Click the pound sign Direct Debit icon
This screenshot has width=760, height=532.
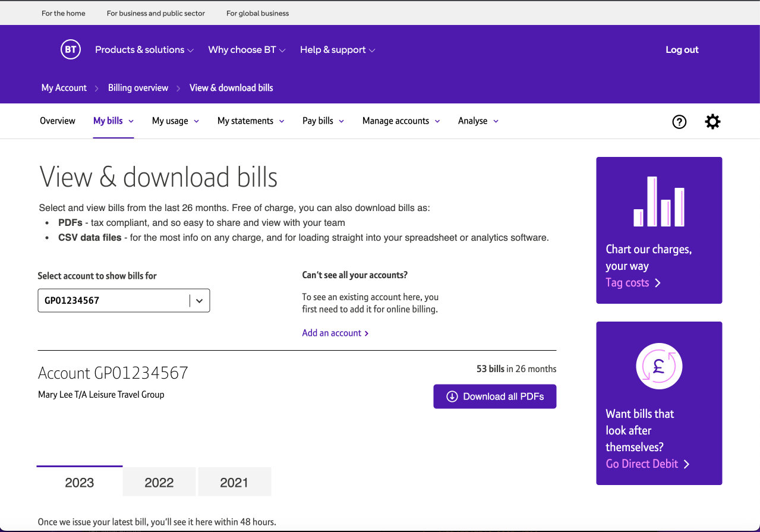(659, 366)
